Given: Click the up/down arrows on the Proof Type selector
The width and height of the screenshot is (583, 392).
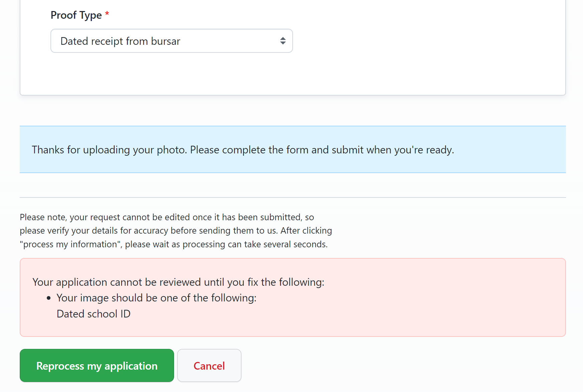Looking at the screenshot, I should [283, 41].
